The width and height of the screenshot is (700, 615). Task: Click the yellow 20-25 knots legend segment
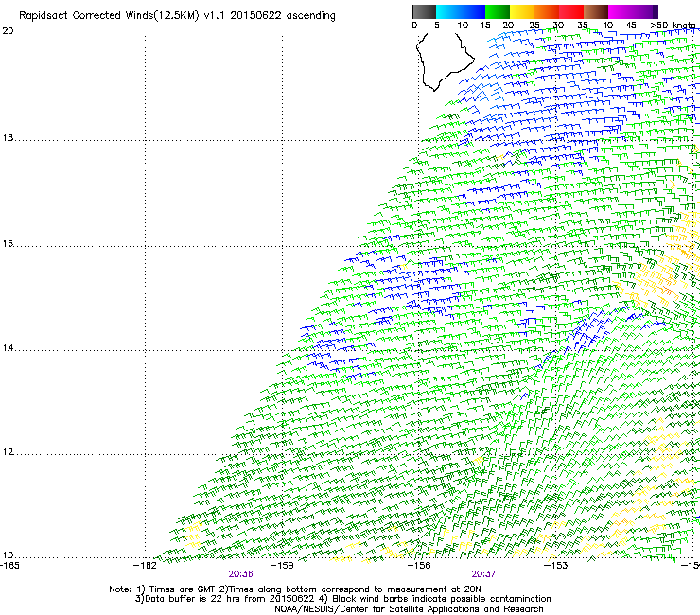[522, 11]
